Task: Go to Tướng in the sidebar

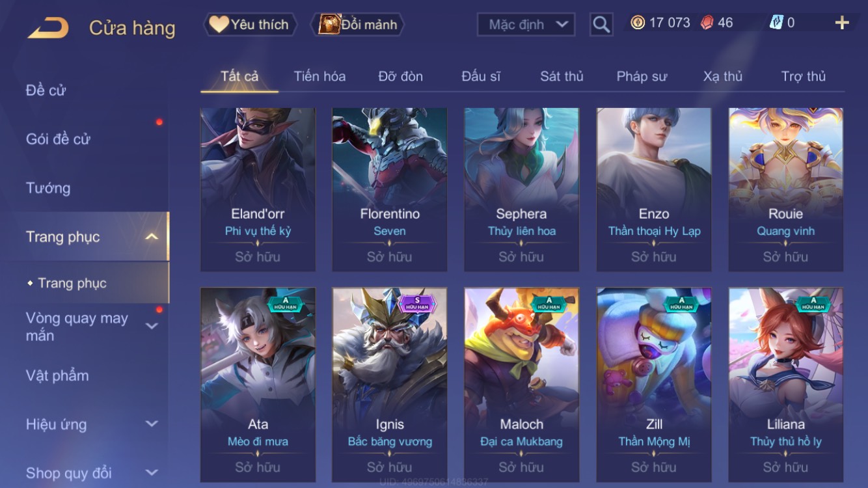Action: coord(48,188)
